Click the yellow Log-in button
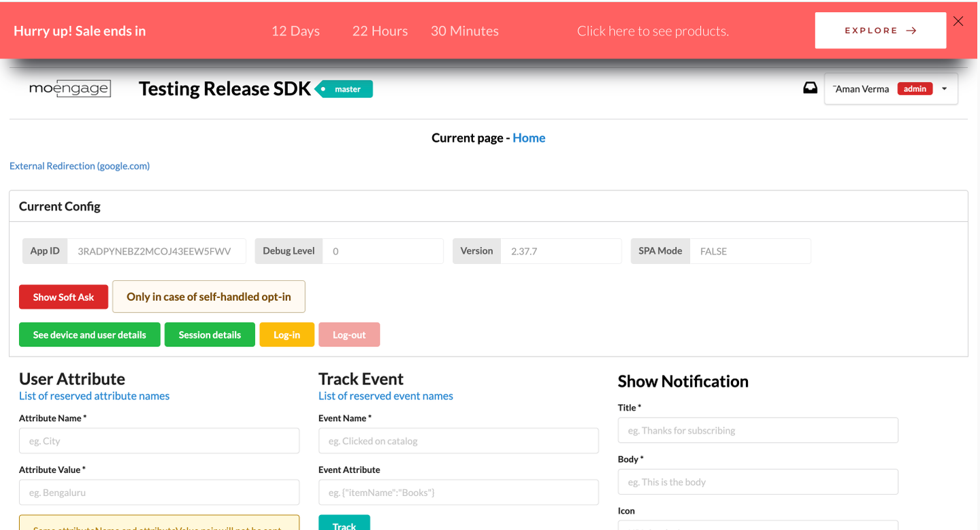 click(x=287, y=335)
